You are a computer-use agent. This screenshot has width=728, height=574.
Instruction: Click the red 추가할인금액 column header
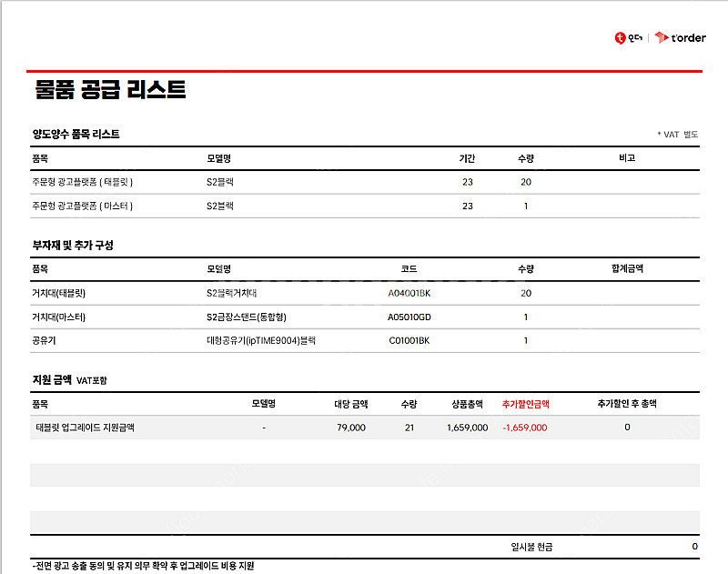(525, 404)
